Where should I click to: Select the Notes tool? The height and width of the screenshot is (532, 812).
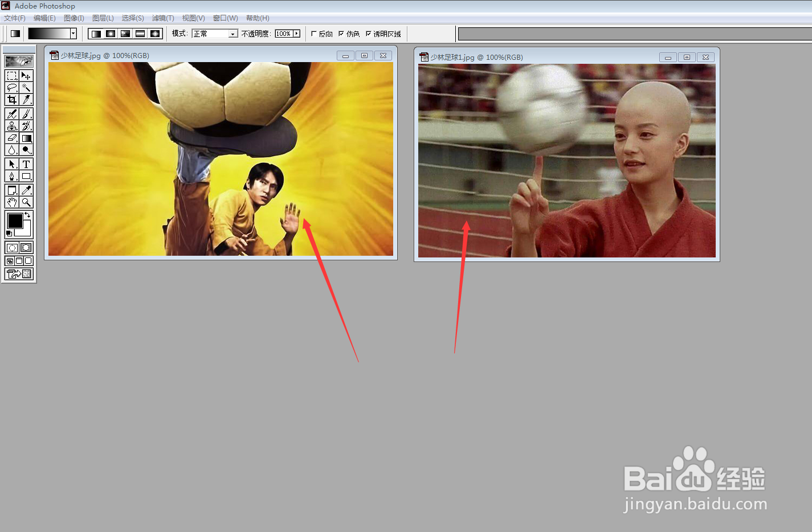(12, 190)
